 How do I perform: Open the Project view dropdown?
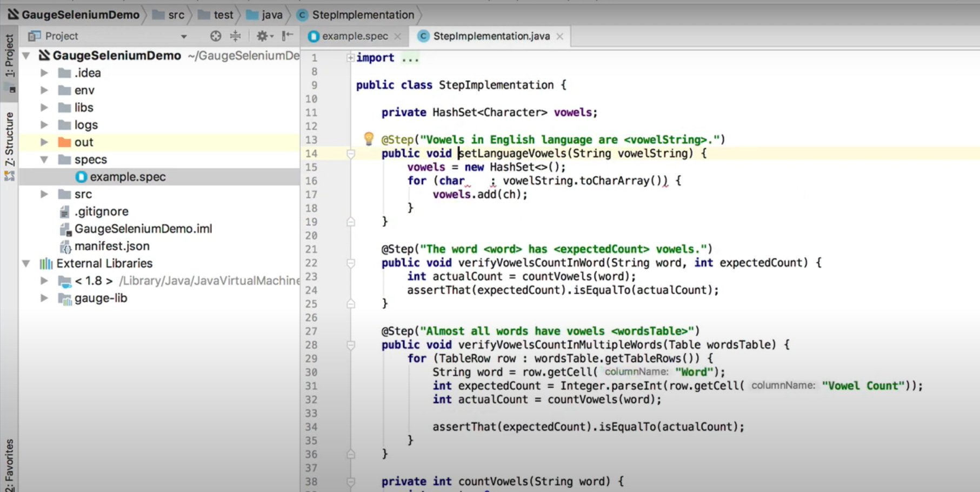[x=184, y=37]
